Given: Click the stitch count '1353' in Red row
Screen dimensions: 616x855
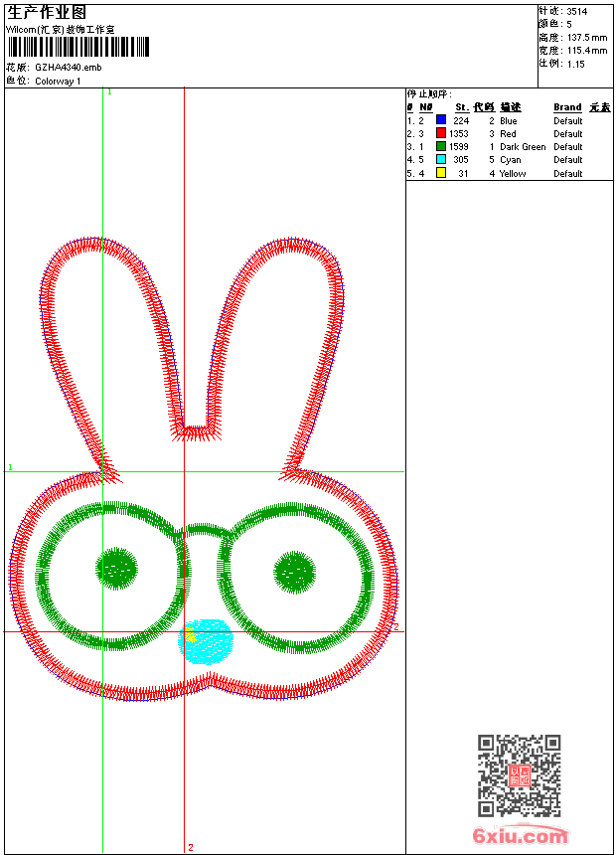Looking at the screenshot, I should [x=459, y=134].
